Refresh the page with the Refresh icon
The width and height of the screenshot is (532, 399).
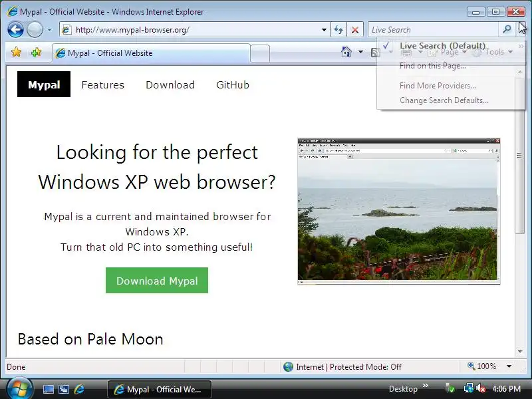click(x=338, y=30)
